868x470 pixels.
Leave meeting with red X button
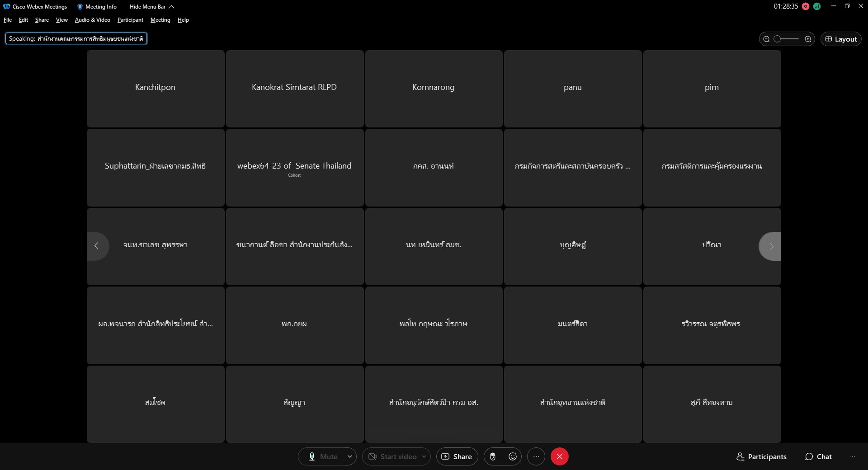pos(560,456)
